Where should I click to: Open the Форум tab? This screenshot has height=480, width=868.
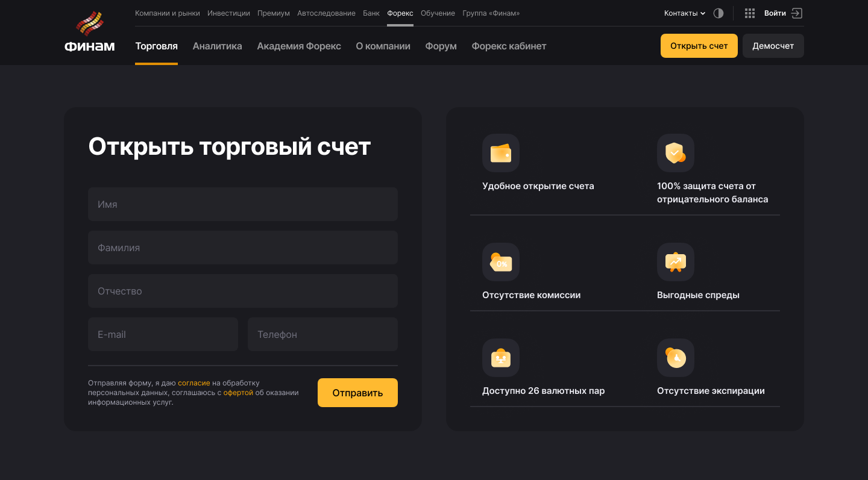click(441, 46)
